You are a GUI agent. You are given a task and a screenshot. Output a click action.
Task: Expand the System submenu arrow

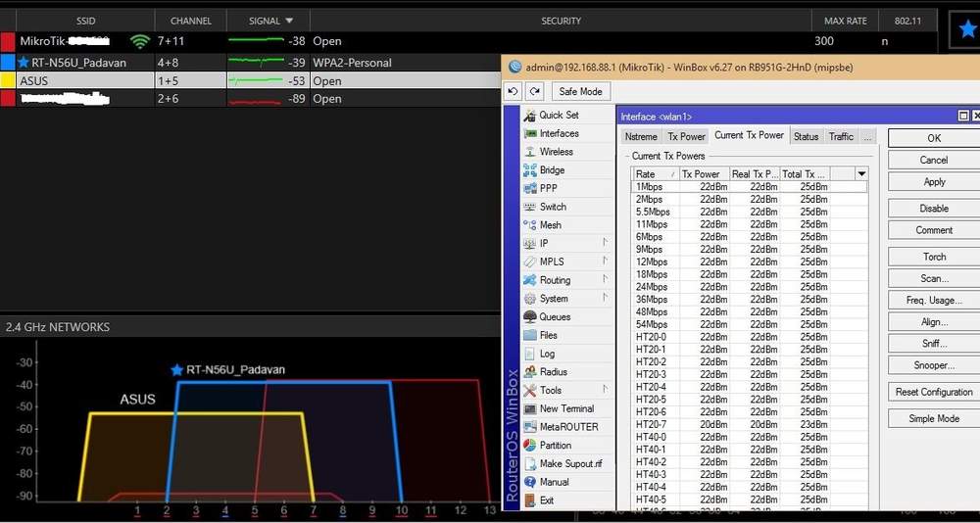605,298
